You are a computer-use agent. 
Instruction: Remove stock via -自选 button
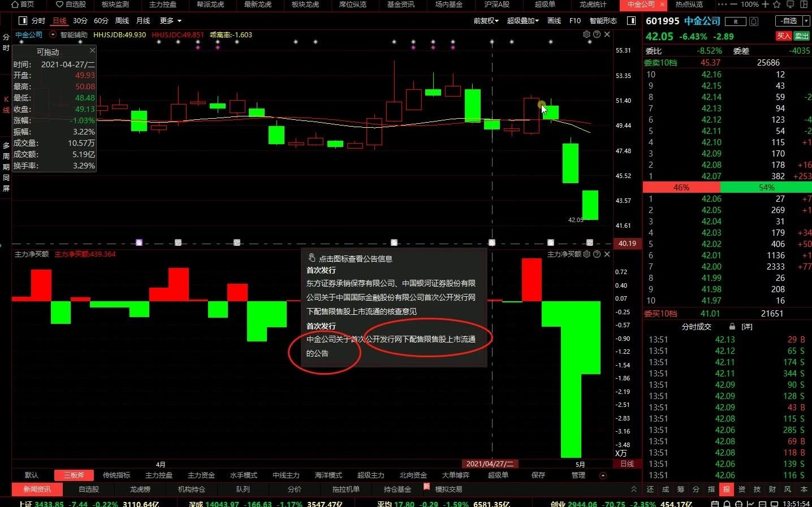[x=789, y=21]
